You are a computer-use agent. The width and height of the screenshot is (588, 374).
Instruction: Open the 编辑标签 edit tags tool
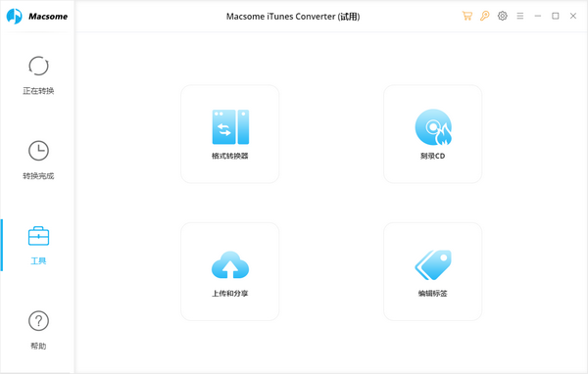click(432, 272)
